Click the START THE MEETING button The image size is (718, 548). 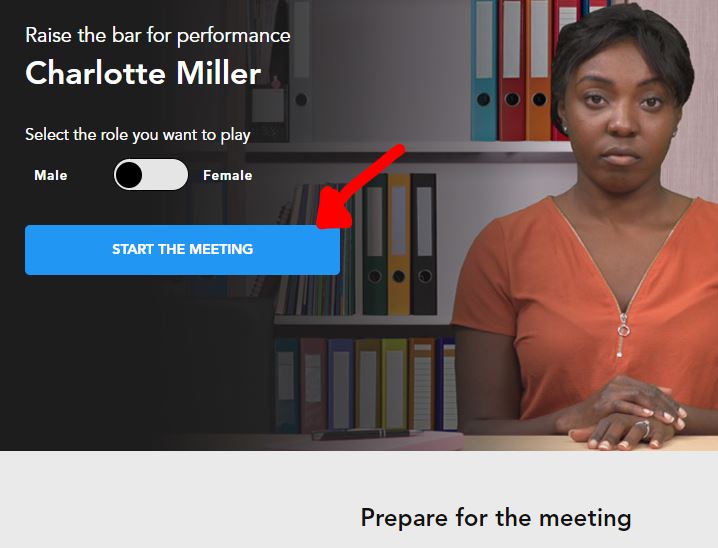click(182, 250)
